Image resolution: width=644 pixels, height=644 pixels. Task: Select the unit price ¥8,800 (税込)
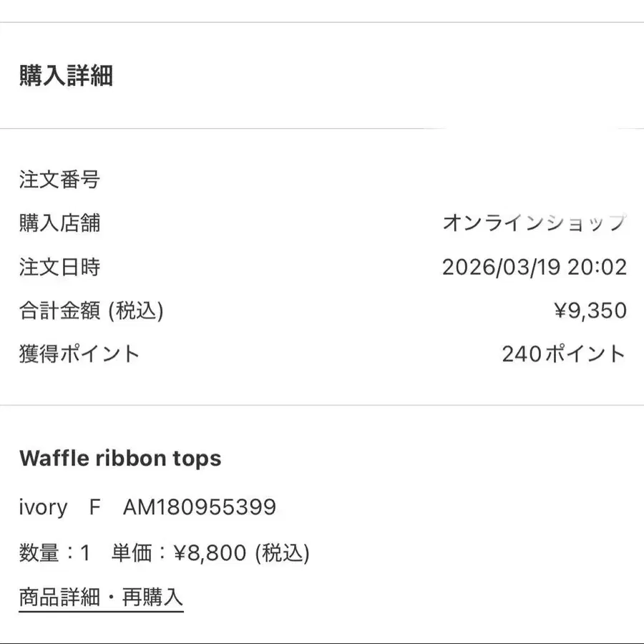tap(242, 553)
